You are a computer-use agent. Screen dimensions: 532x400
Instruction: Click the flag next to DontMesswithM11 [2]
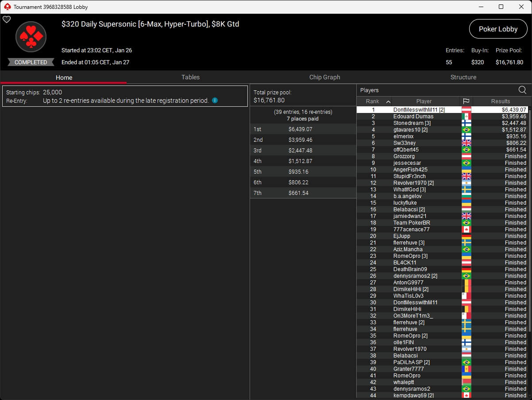click(x=466, y=110)
